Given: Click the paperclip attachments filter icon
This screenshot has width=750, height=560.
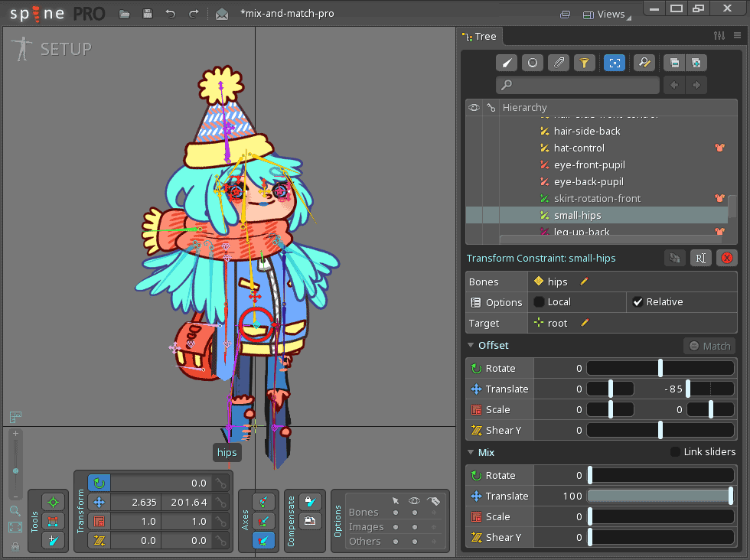Looking at the screenshot, I should 559,63.
